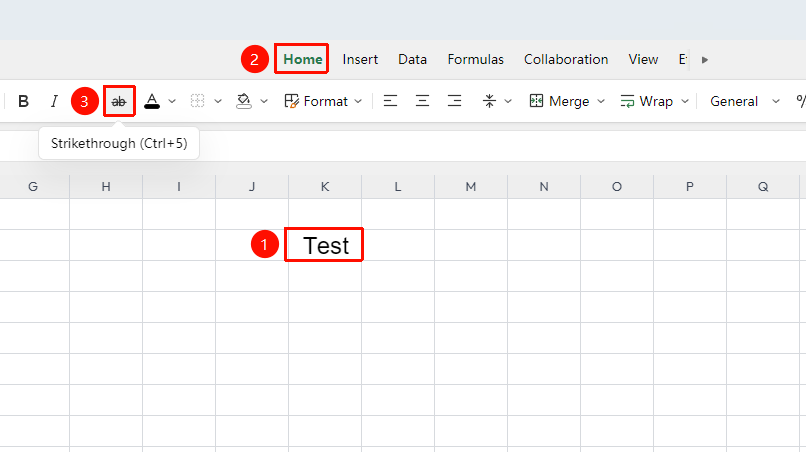
Task: Click the Wrap text button
Action: click(647, 101)
